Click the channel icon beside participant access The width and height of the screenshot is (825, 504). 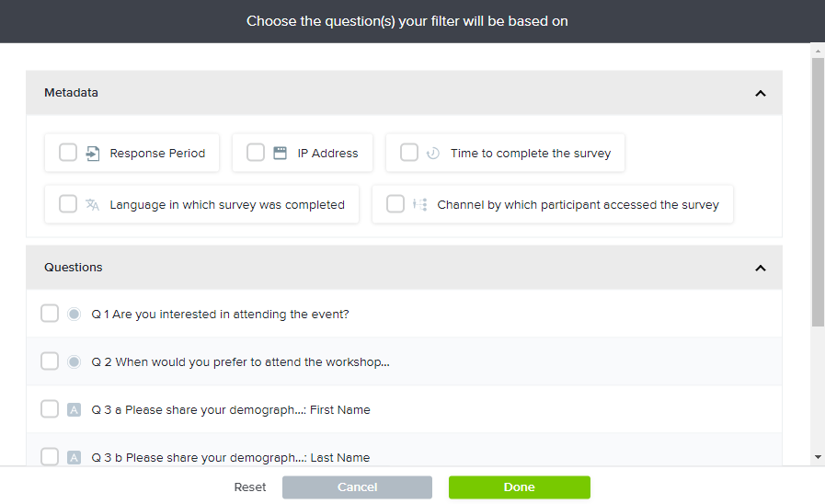[x=419, y=205]
